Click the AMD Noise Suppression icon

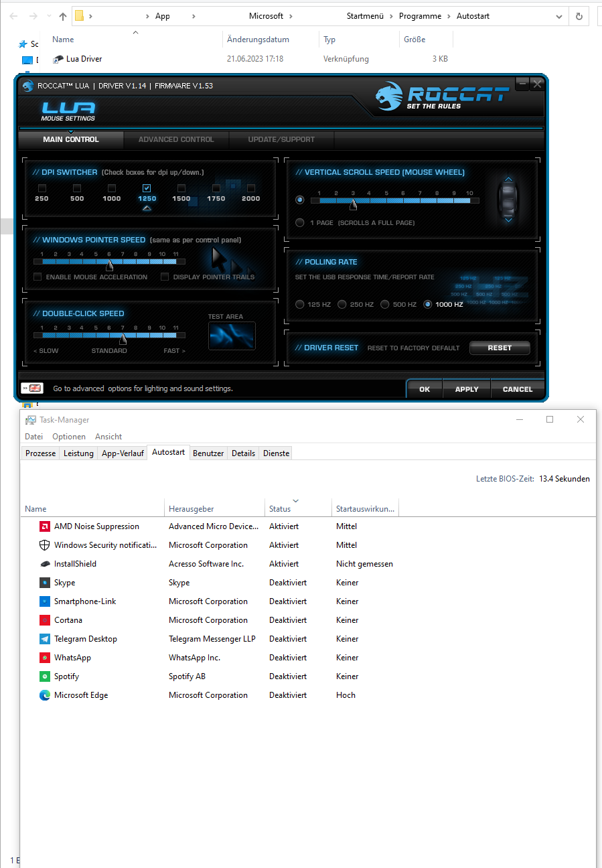pyautogui.click(x=45, y=526)
